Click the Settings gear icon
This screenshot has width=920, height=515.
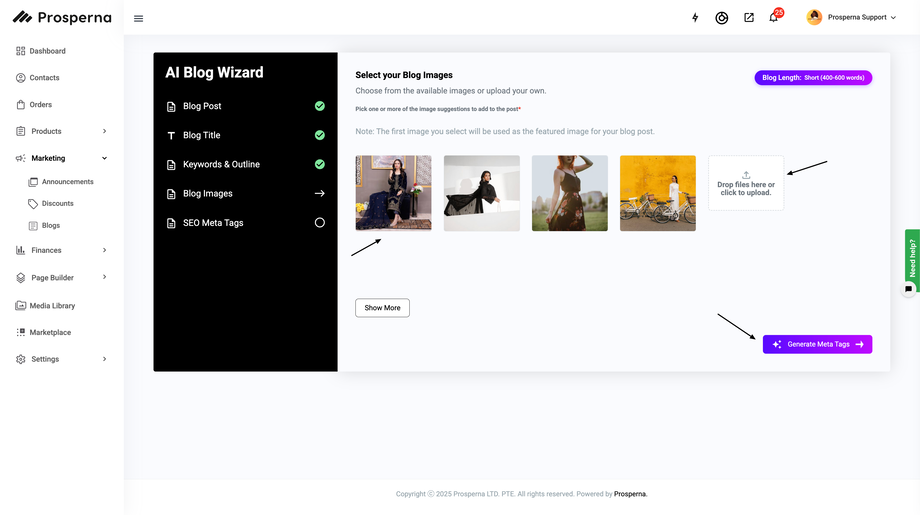21,359
